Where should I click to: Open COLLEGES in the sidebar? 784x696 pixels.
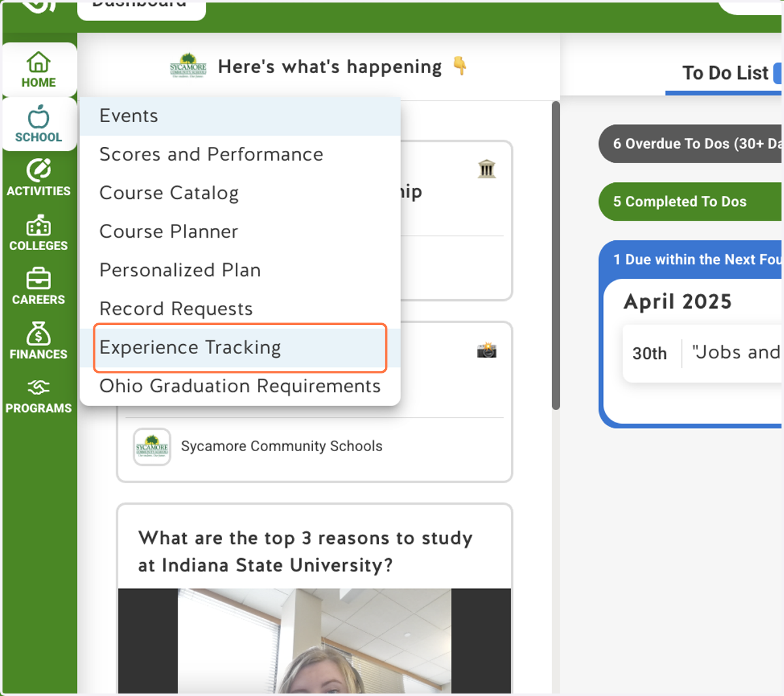(x=39, y=233)
